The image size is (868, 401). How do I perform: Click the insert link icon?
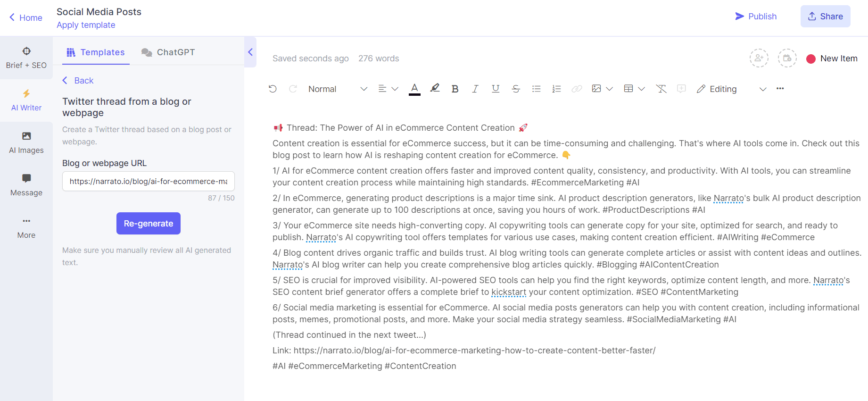[577, 89]
